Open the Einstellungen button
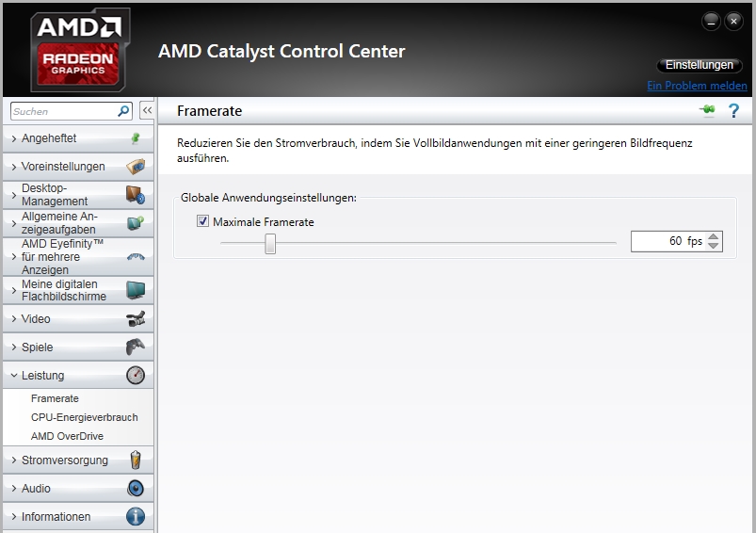The width and height of the screenshot is (756, 533). 700,65
